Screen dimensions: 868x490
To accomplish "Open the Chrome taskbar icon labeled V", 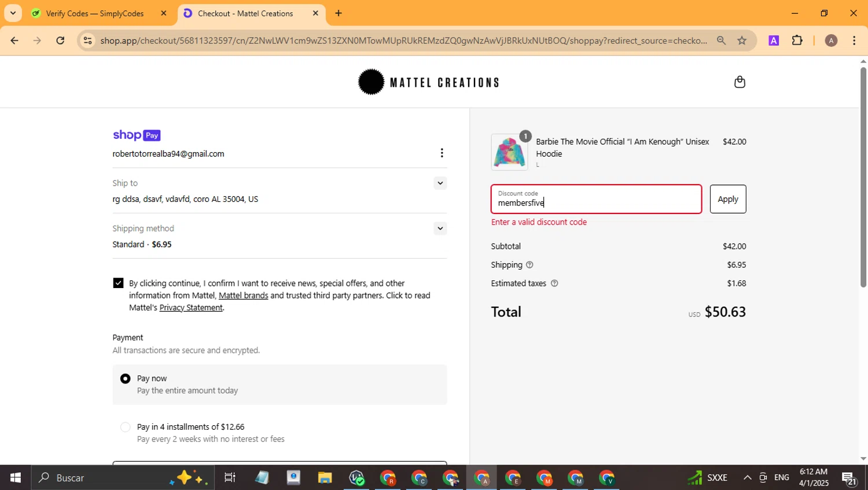I will coord(606,478).
